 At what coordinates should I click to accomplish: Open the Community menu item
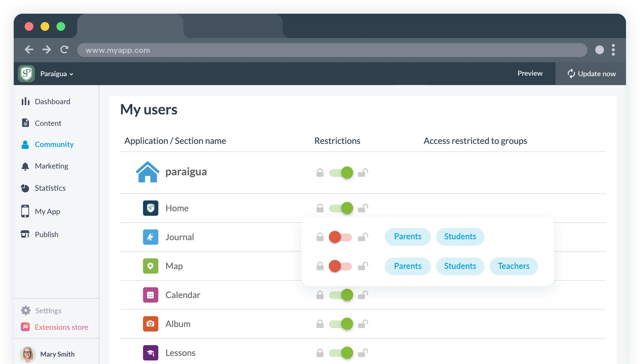(x=54, y=144)
